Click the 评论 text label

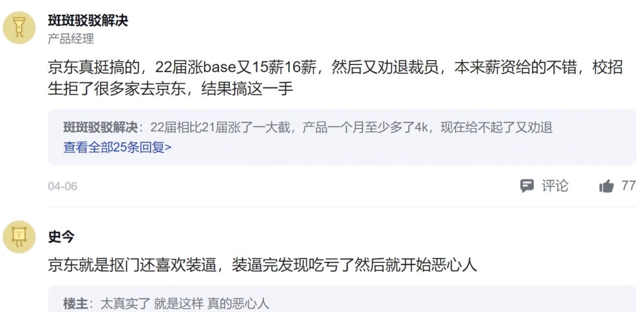tap(555, 186)
